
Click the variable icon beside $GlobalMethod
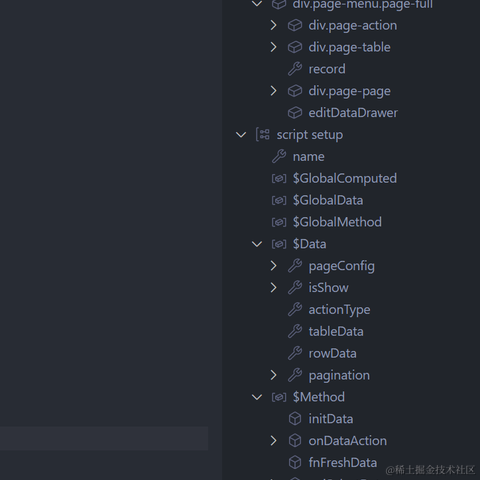(x=279, y=222)
